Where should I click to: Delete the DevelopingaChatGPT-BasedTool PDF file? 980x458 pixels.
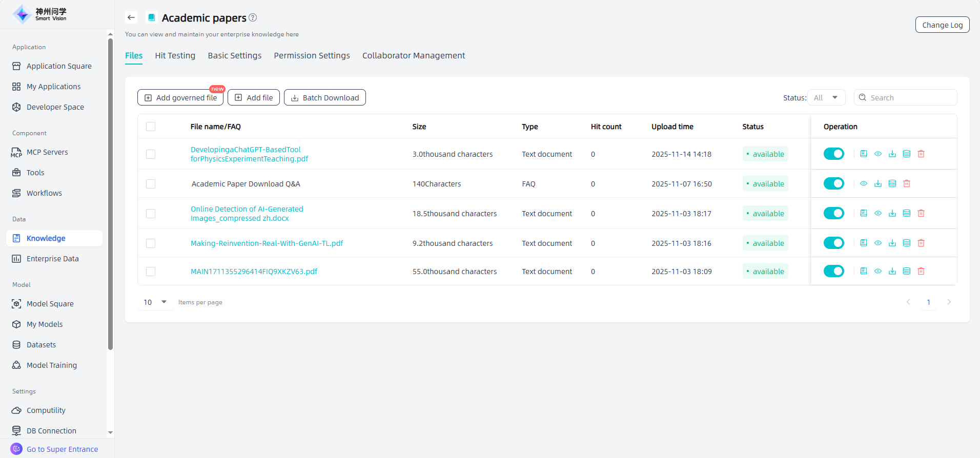(x=921, y=154)
